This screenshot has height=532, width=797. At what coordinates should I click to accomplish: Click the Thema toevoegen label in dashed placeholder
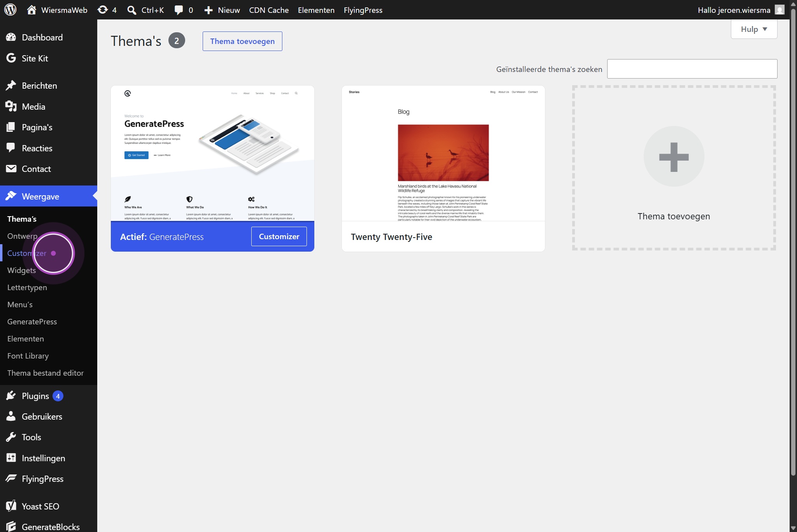coord(674,216)
